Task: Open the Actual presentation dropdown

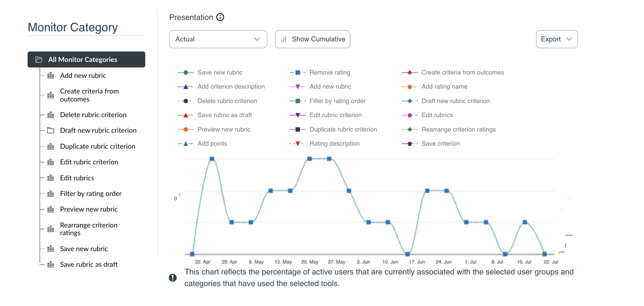Action: 218,39
